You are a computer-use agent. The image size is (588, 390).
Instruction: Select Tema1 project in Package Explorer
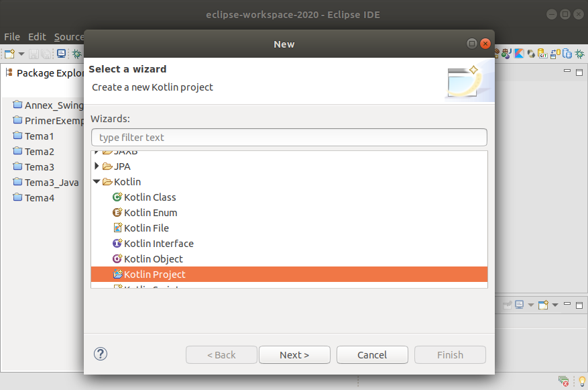coord(34,136)
